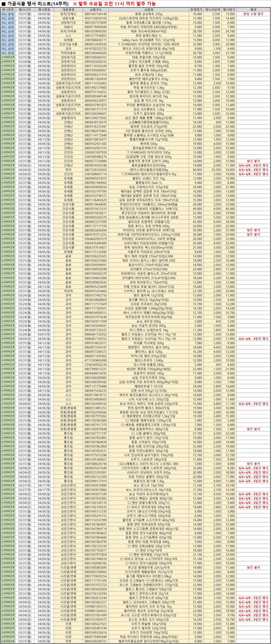This screenshot has width=271, height=644.
Task: Select the 59,900 event price cell
Action: (229, 170)
